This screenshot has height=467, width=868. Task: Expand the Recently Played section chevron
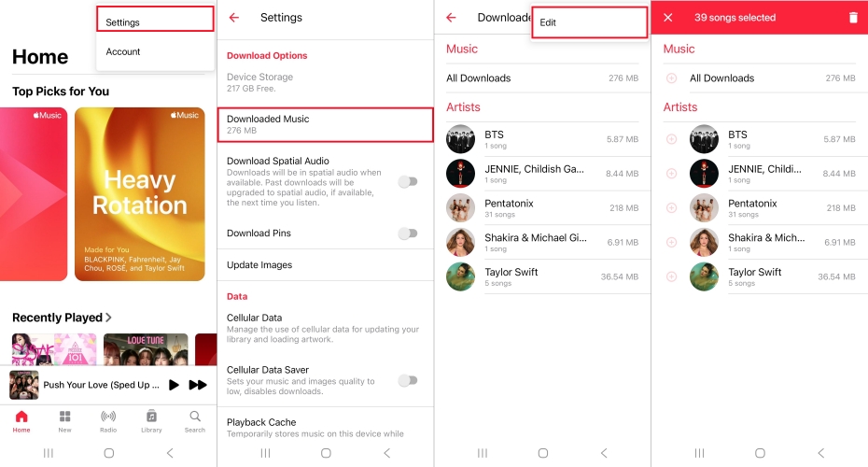(108, 318)
